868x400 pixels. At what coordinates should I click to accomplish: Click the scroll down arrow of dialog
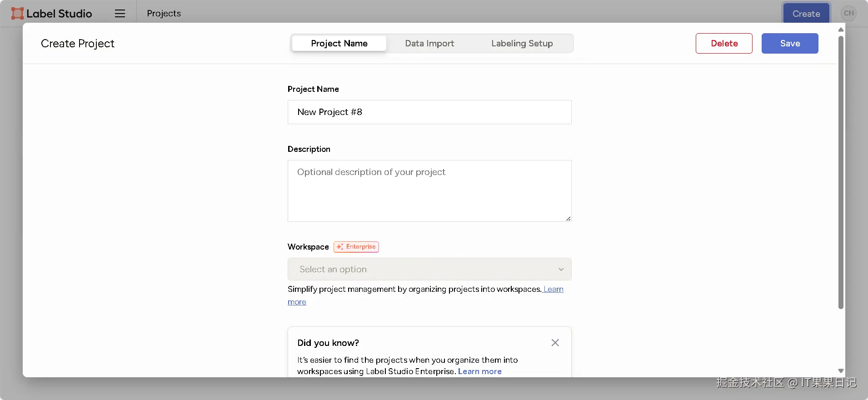[841, 371]
